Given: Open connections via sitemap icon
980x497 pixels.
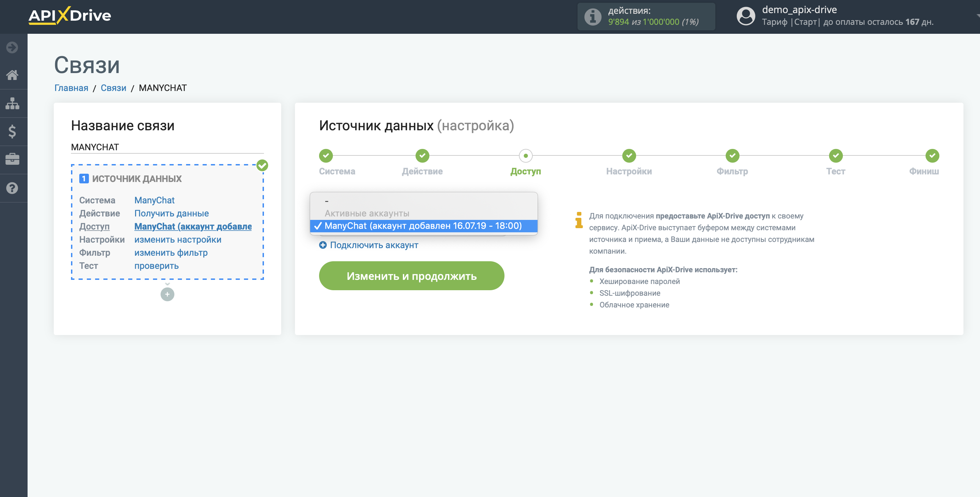Looking at the screenshot, I should click(x=12, y=103).
